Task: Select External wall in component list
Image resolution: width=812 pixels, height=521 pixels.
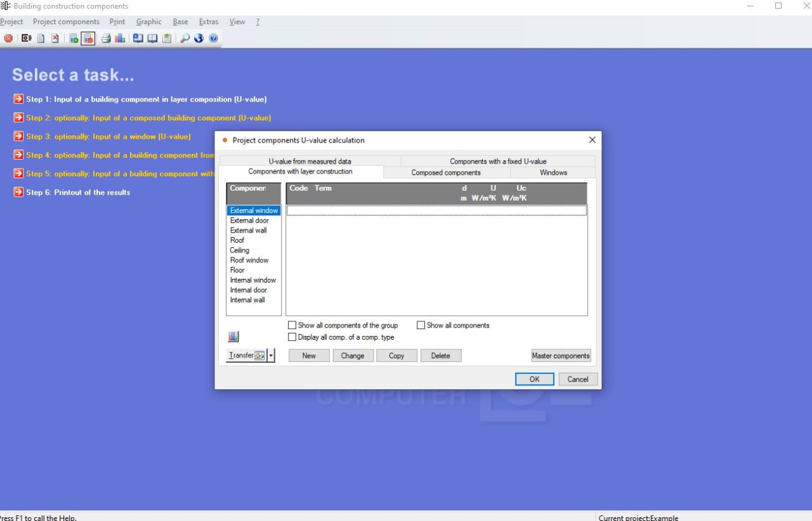Action: pos(249,230)
